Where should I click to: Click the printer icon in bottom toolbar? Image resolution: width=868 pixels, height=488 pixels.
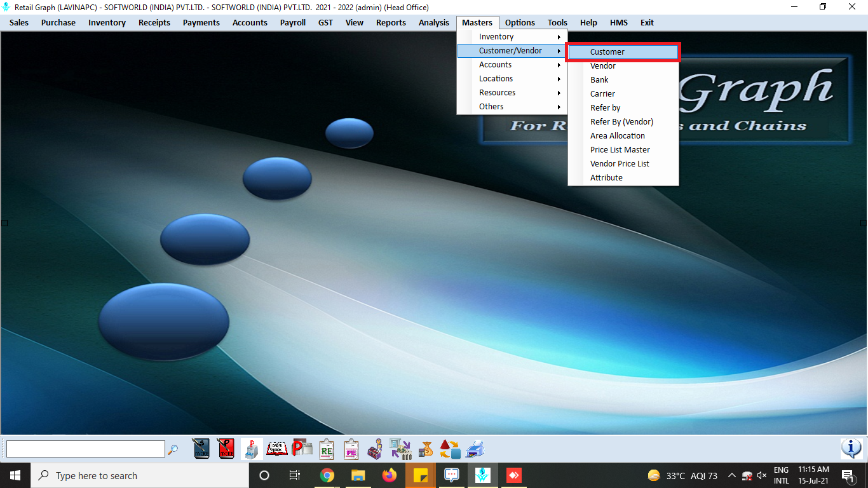(x=475, y=449)
